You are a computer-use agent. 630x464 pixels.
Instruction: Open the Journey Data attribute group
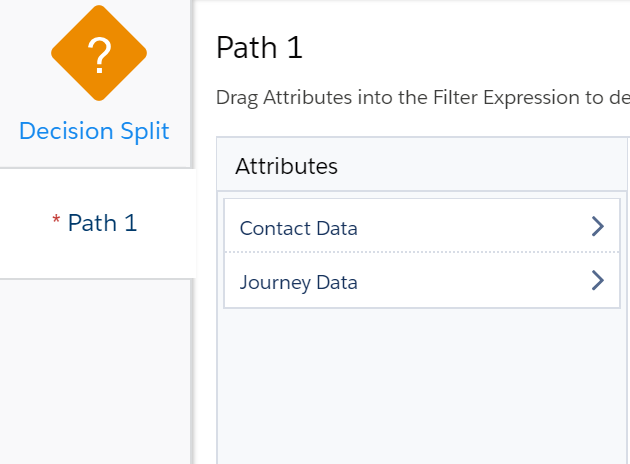[422, 280]
